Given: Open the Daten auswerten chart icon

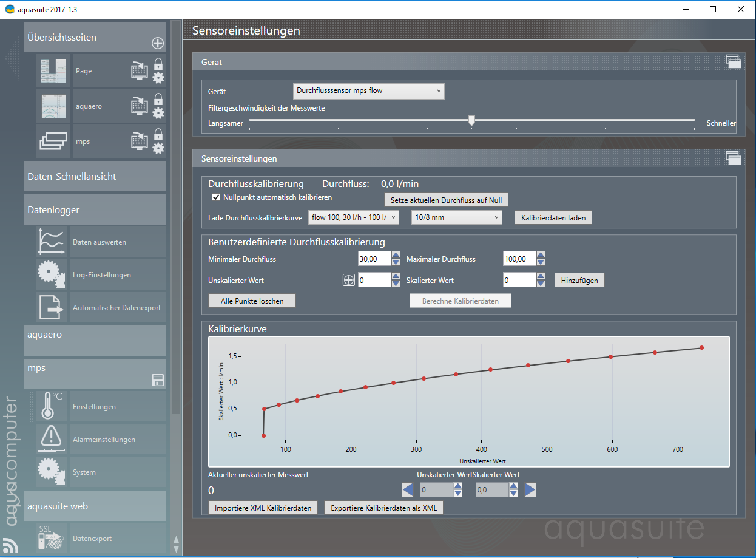Looking at the screenshot, I should 52,242.
